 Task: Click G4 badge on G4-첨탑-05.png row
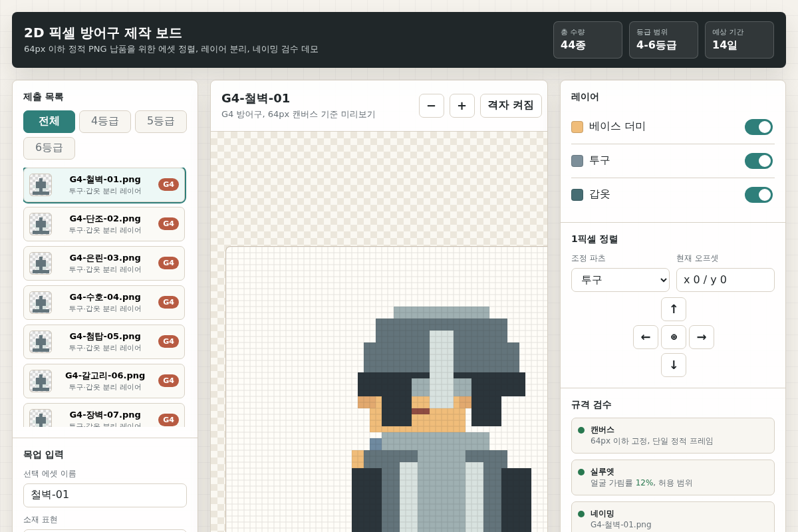[168, 341]
